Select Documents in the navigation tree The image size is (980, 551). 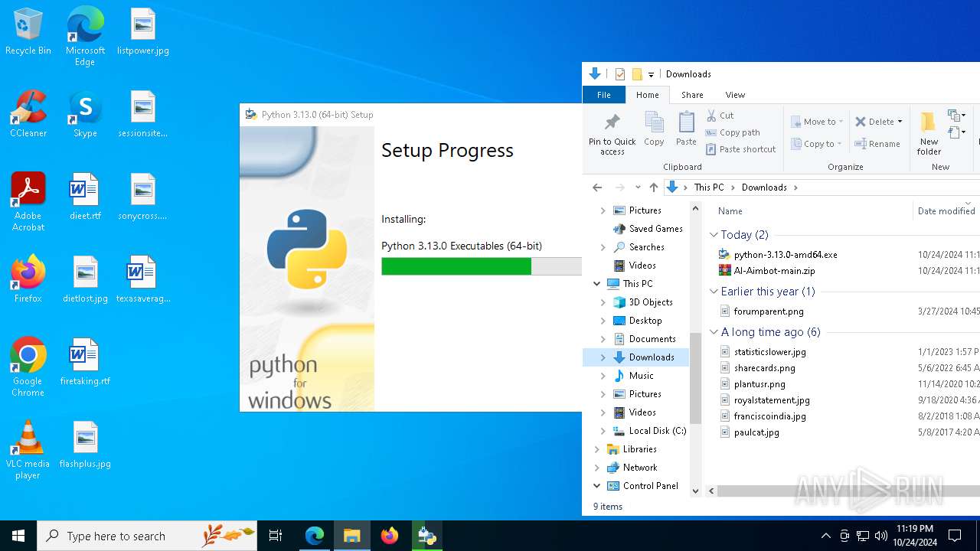coord(652,339)
